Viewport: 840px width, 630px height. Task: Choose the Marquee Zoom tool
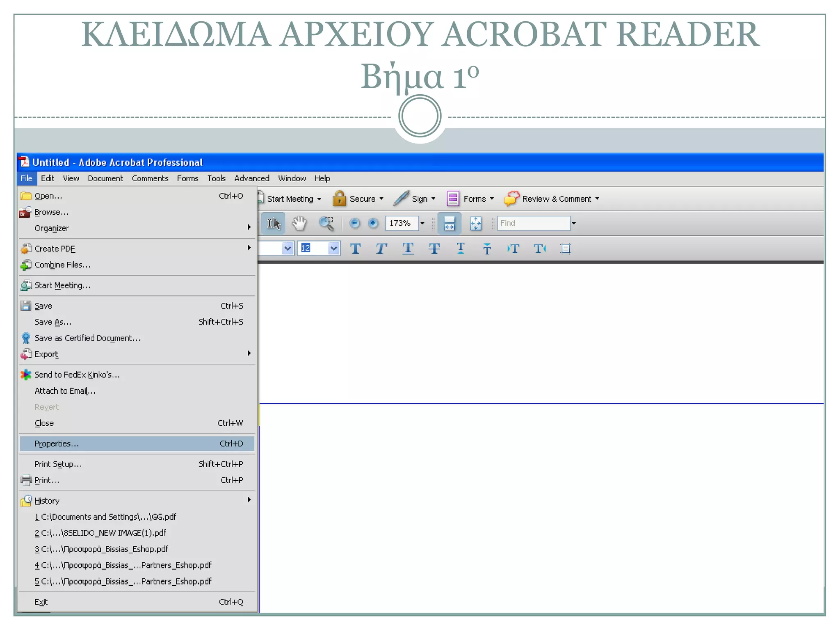[x=326, y=224]
